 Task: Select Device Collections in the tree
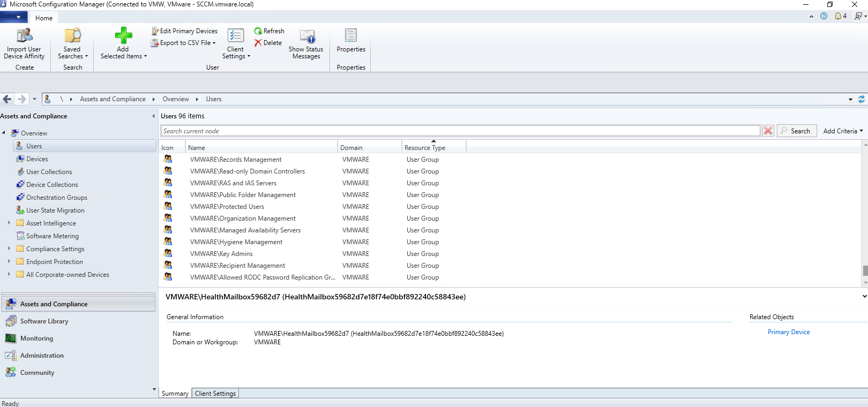click(52, 185)
